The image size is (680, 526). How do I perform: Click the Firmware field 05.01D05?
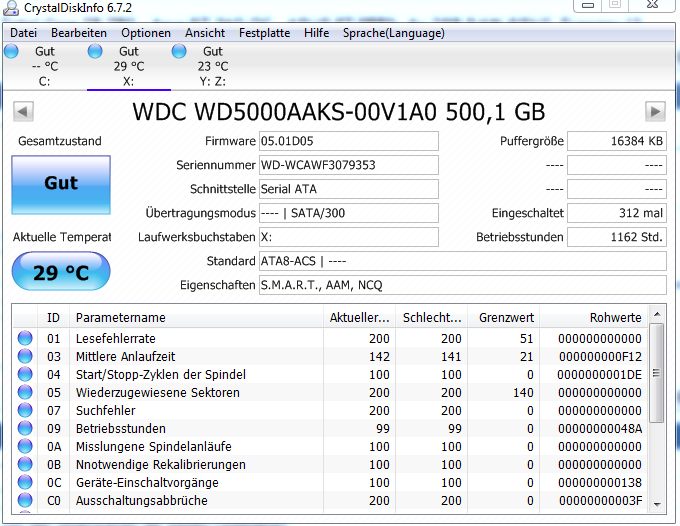349,141
